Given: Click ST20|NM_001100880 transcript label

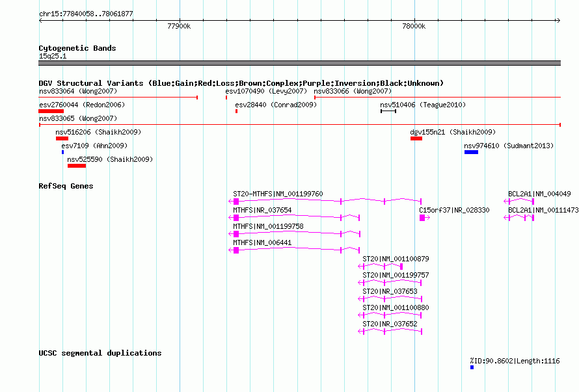Looking at the screenshot, I should tap(396, 307).
